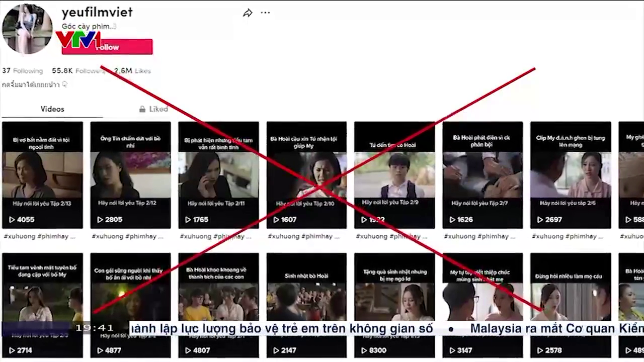This screenshot has height=362, width=644.
Task: View the 37 Following list
Action: (x=22, y=71)
